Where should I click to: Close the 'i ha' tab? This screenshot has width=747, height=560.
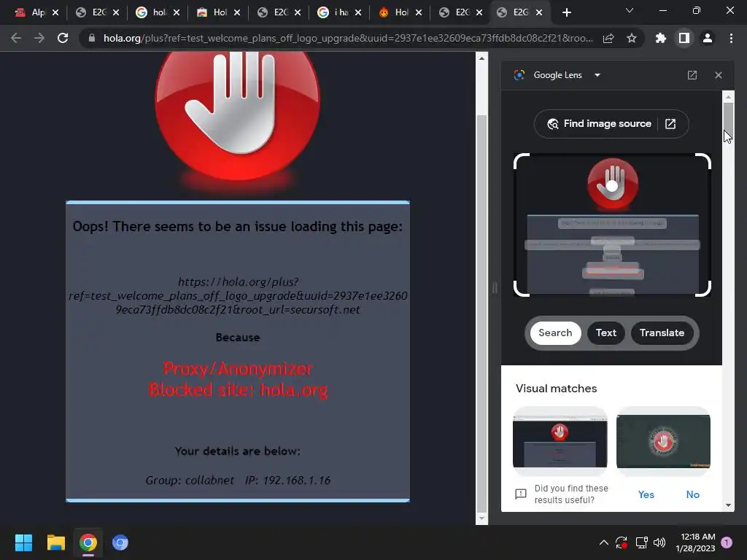point(358,12)
